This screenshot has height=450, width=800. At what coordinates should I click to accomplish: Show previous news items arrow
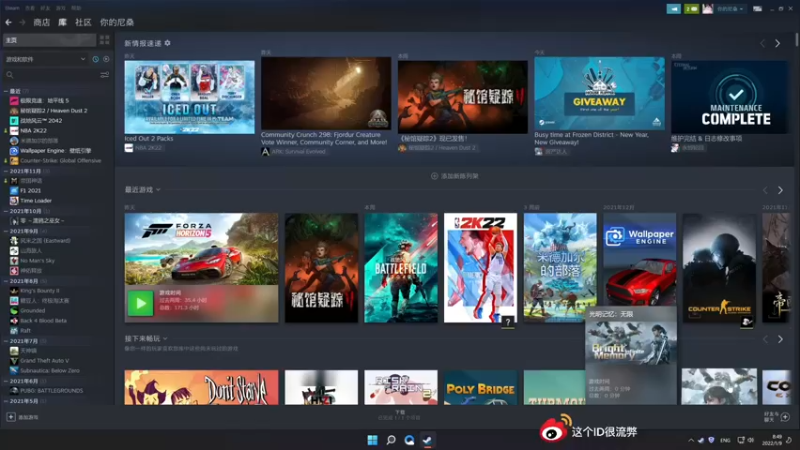[x=763, y=44]
